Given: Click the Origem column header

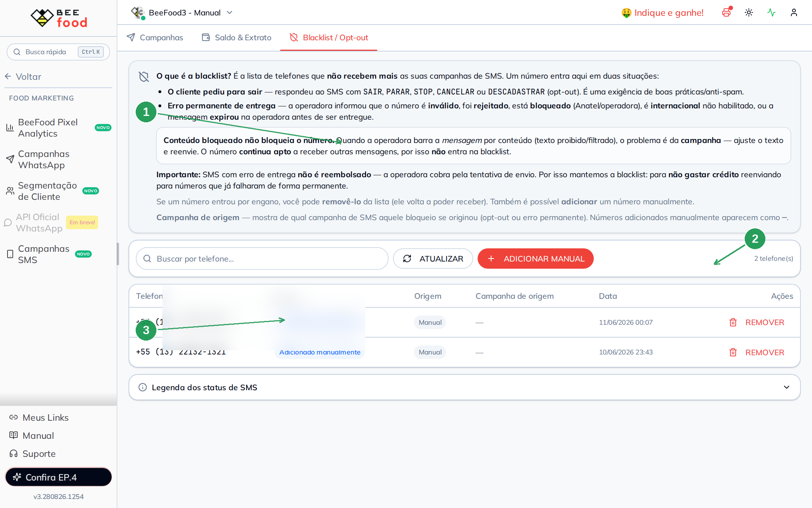Looking at the screenshot, I should pyautogui.click(x=428, y=296).
